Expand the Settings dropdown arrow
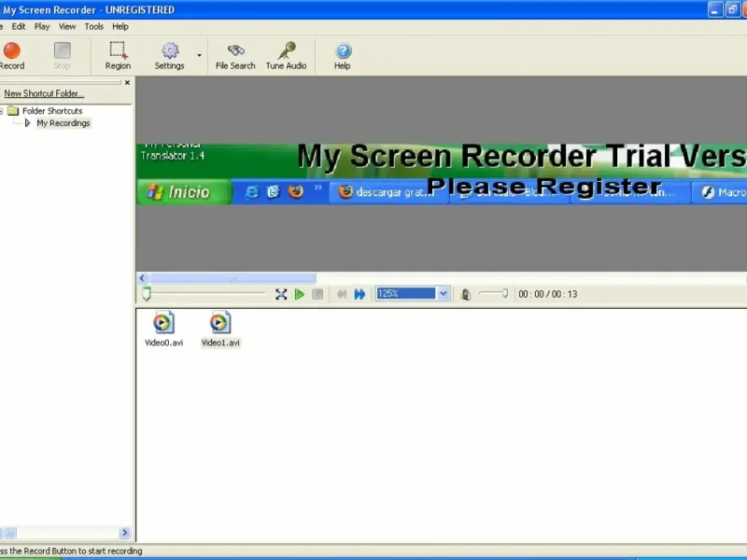Screen dimensions: 747x560 [199, 55]
